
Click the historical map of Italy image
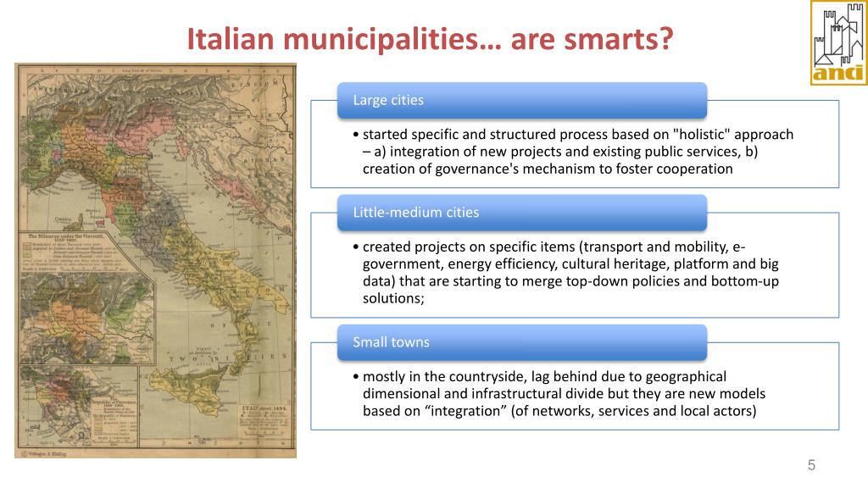156,261
